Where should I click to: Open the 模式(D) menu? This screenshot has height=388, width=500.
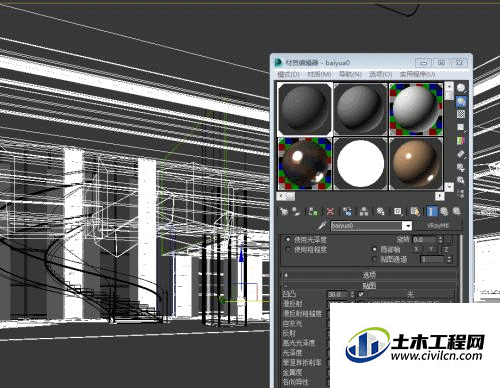[289, 74]
